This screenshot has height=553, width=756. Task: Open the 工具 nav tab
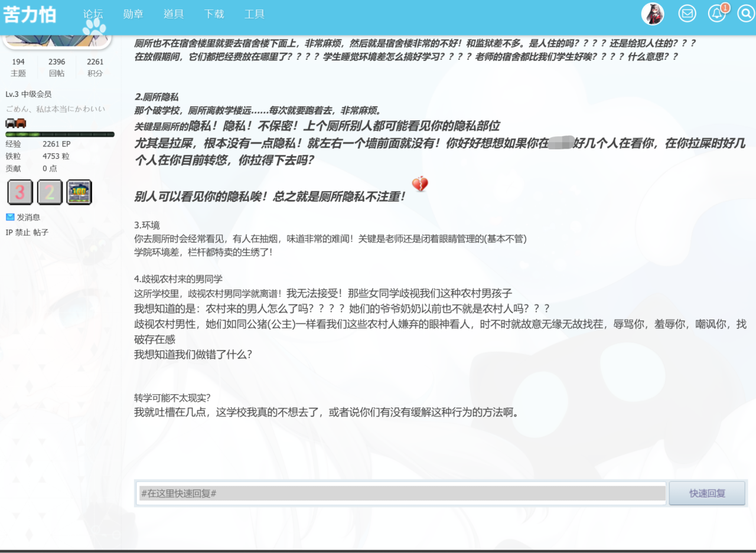tap(255, 14)
